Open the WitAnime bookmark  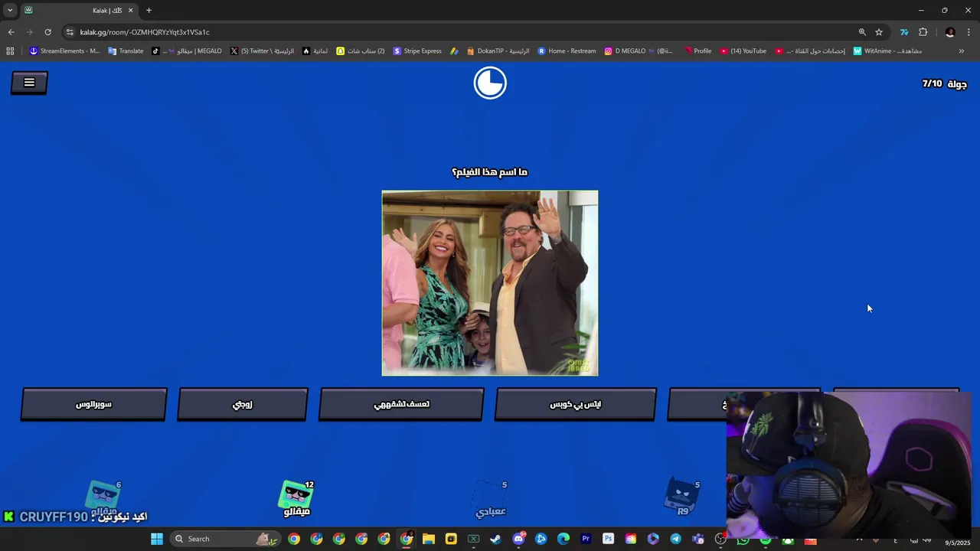887,51
